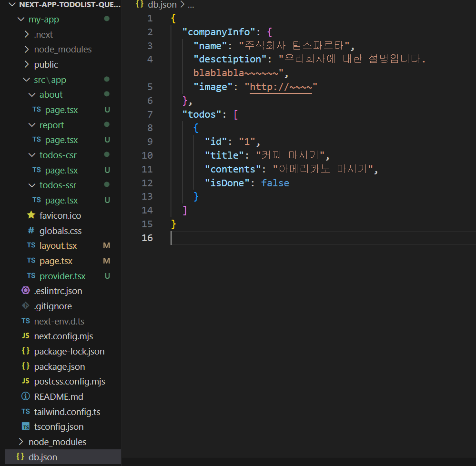Collapse the my-app folder
The image size is (476, 466).
tap(21, 20)
